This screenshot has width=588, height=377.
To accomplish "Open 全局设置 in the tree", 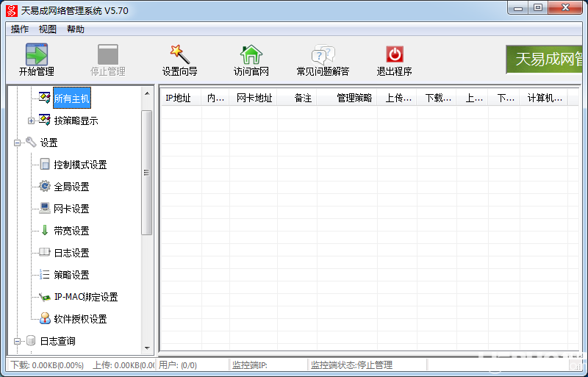I will (x=71, y=187).
